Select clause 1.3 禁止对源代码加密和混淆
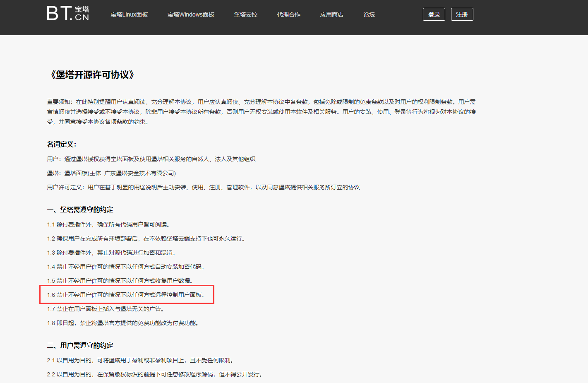This screenshot has width=588, height=383. [112, 253]
